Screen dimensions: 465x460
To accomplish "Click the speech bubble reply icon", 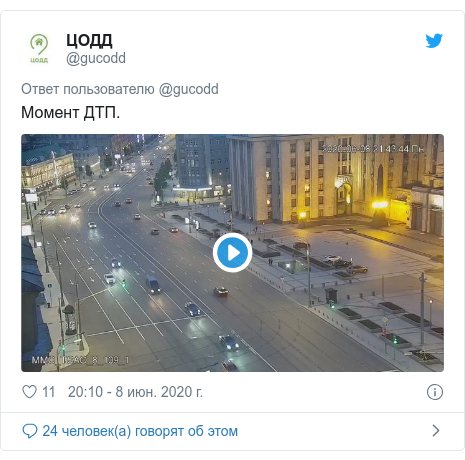I will pos(30,431).
